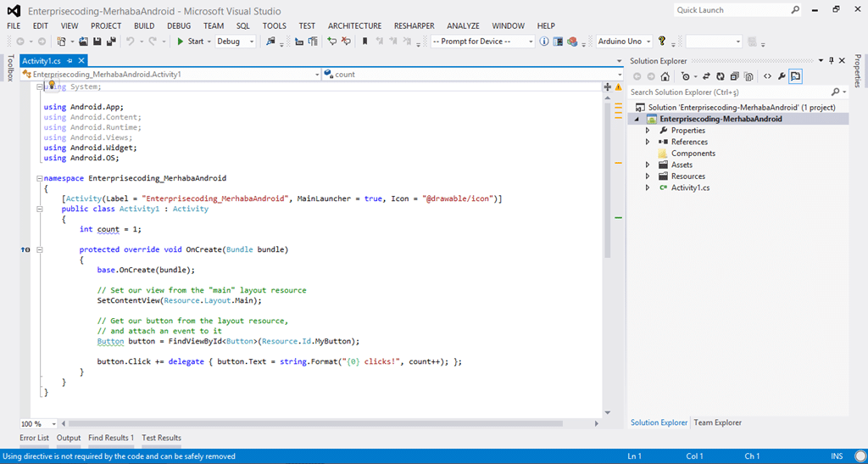Open the Toolbox side panel
868x464 pixels.
[x=9, y=68]
